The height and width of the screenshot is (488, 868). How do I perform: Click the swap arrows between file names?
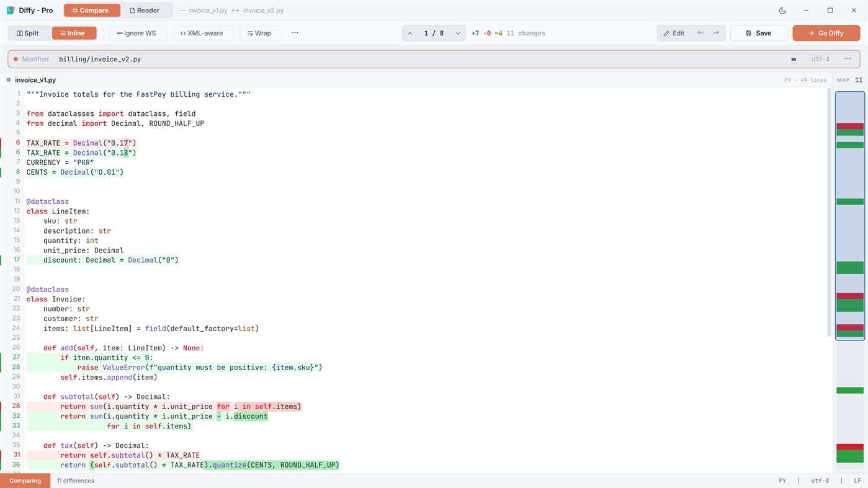[236, 11]
